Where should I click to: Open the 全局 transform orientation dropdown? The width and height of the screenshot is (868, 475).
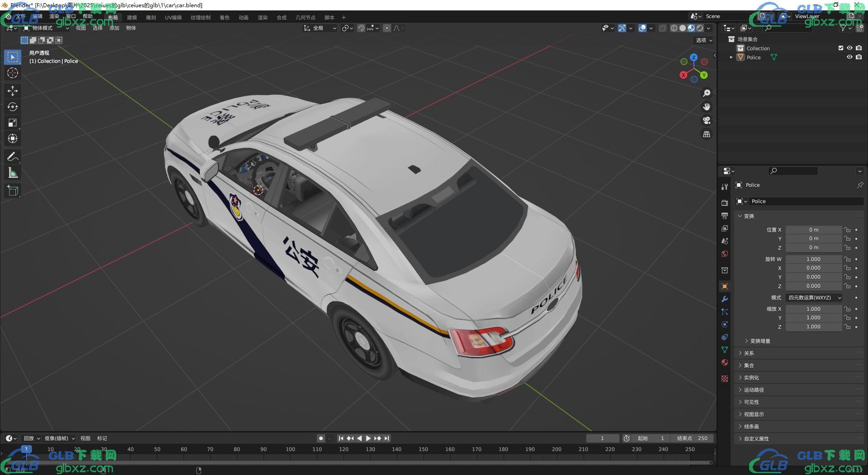[320, 28]
